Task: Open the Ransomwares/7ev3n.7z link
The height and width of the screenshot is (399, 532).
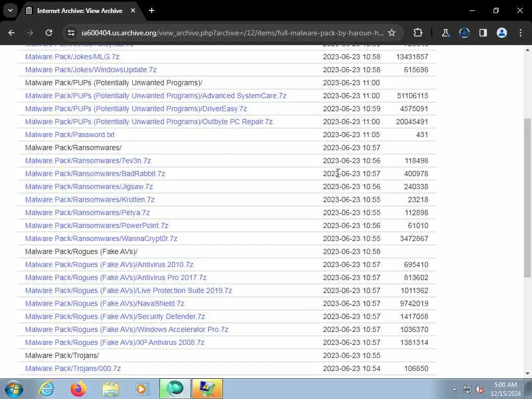Action: 88,161
